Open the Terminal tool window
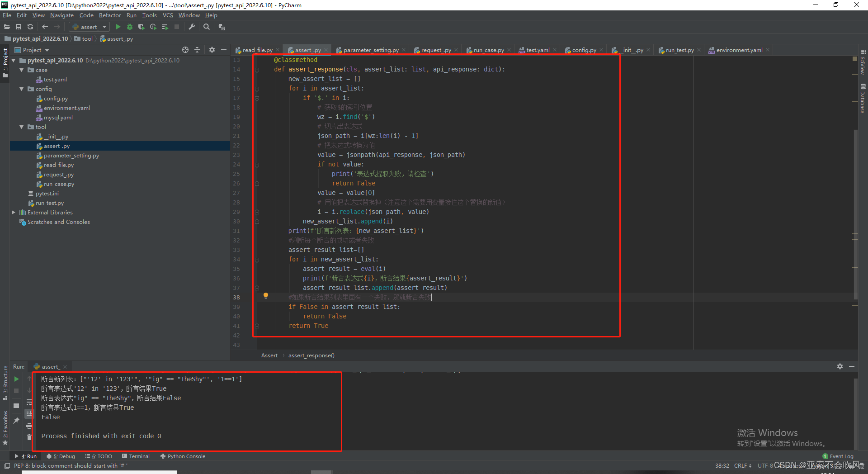The image size is (868, 474). (136, 456)
